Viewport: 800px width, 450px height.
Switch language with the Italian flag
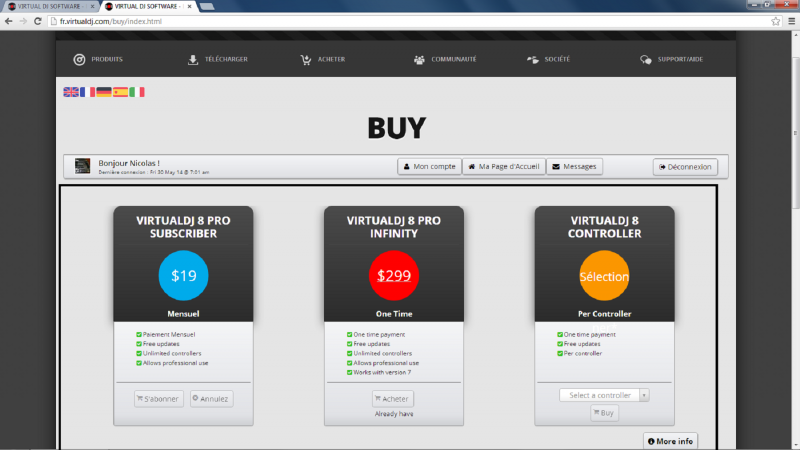tap(137, 92)
